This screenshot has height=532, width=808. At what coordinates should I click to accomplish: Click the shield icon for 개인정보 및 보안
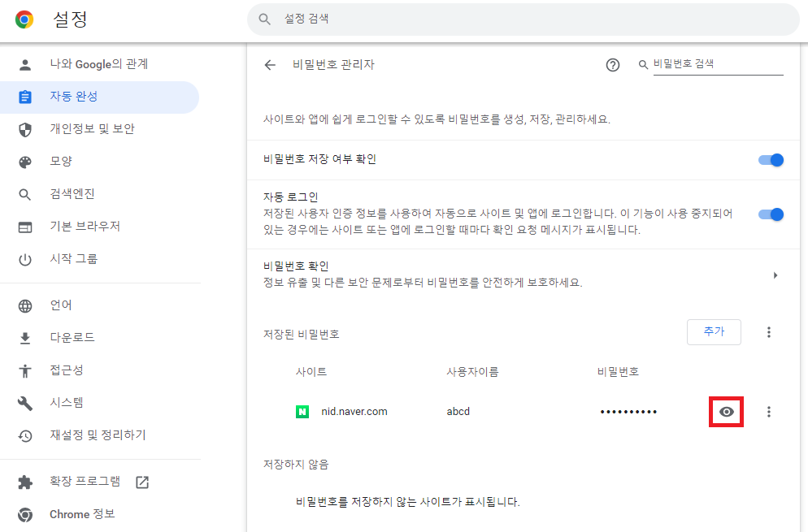pos(24,130)
